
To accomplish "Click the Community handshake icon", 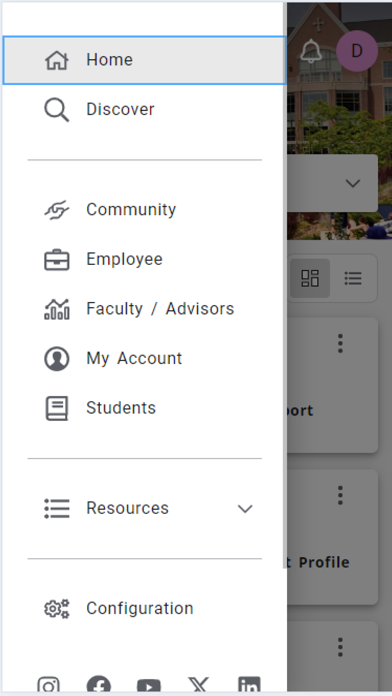I will click(x=57, y=210).
